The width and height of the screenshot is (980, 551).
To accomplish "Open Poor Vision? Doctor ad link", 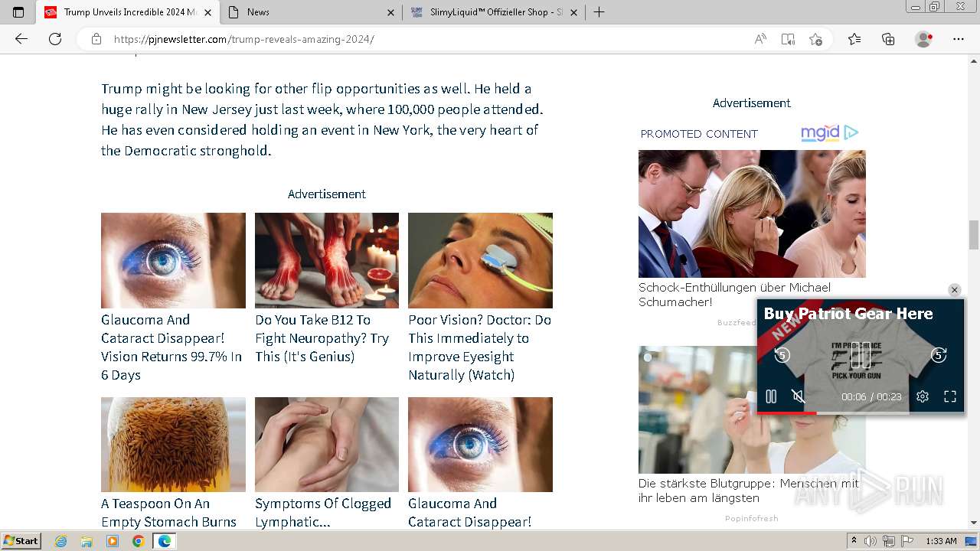I will click(479, 347).
